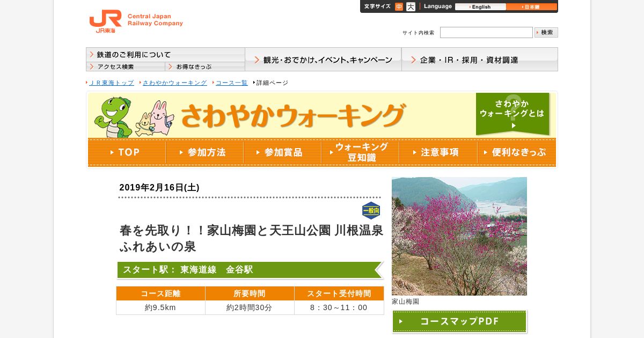Click the pink rabbit mascot image

[x=161, y=118]
